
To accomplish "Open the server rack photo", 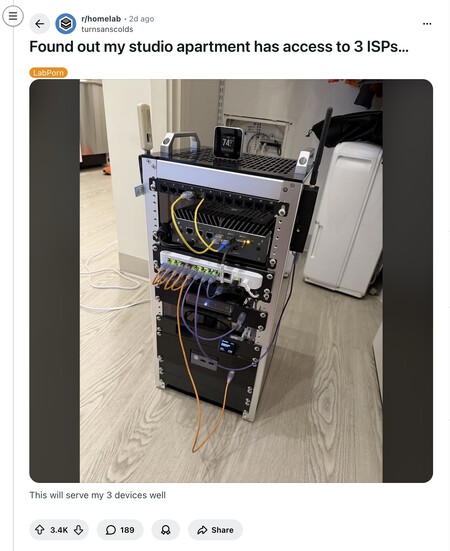I will tap(231, 280).
